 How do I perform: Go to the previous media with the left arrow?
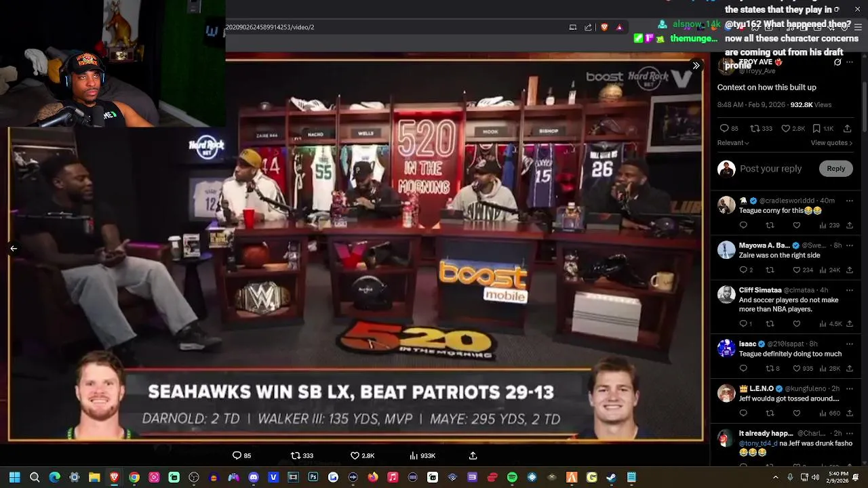coord(14,249)
